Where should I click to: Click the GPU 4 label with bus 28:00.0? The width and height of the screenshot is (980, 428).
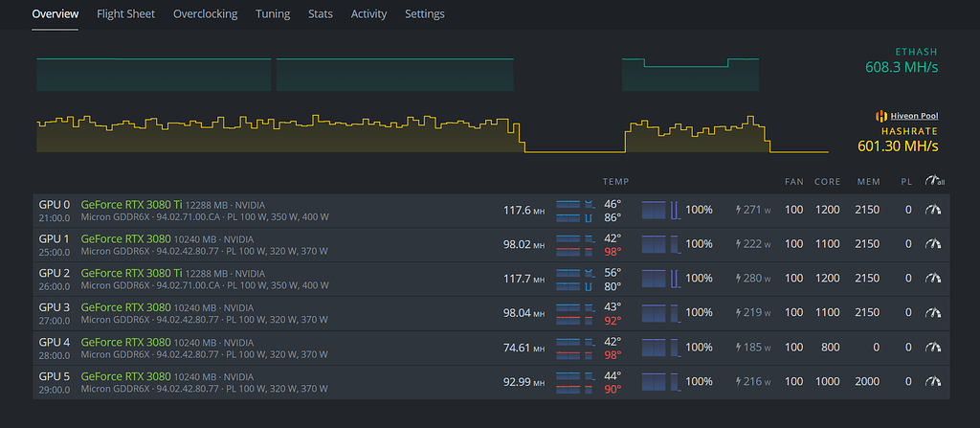pos(55,349)
